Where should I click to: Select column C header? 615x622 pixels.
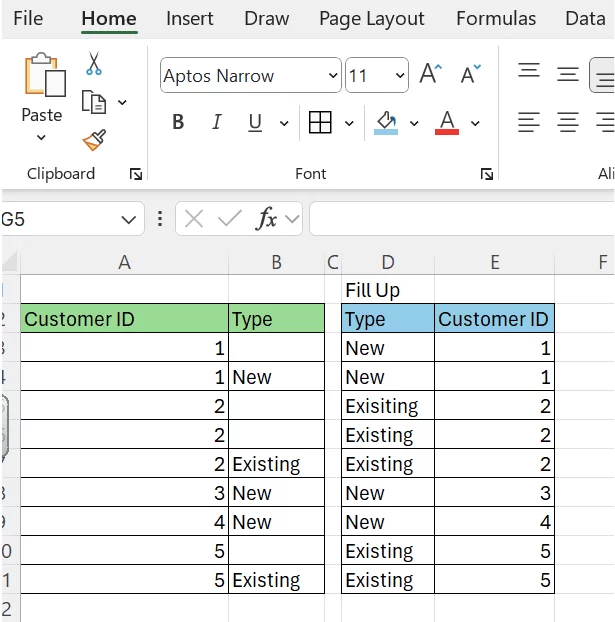click(333, 262)
